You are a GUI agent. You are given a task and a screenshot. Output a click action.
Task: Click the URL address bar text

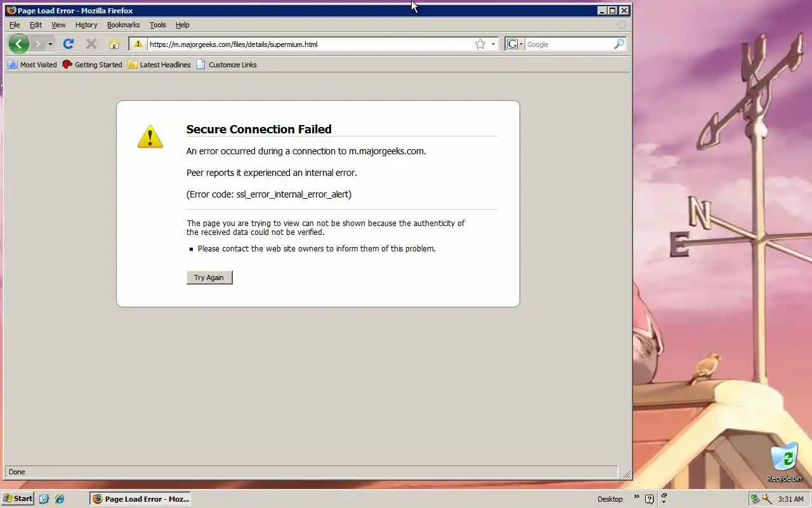[x=233, y=44]
